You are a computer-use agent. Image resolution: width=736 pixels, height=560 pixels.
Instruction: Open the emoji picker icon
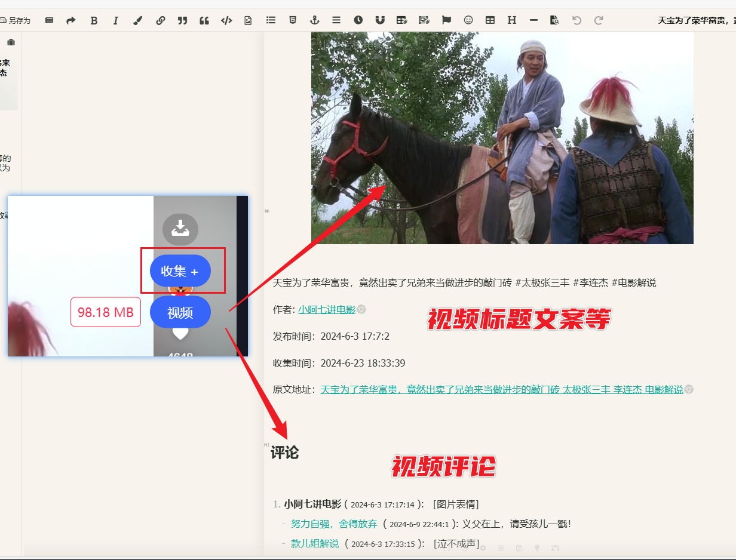coord(468,20)
